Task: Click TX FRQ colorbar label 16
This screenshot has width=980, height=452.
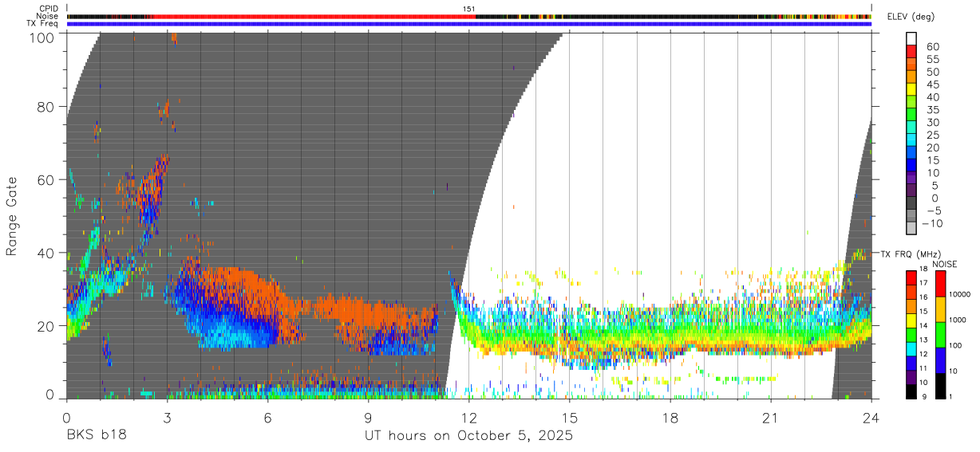Action: [x=922, y=297]
